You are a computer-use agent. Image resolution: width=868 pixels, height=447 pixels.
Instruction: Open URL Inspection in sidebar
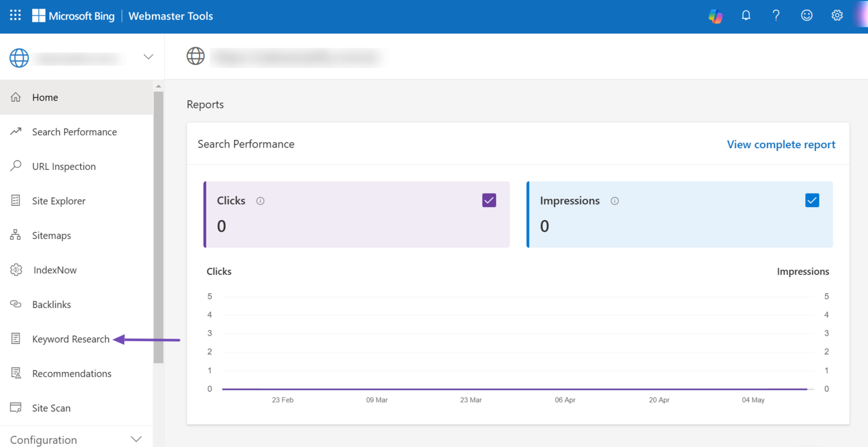tap(64, 167)
